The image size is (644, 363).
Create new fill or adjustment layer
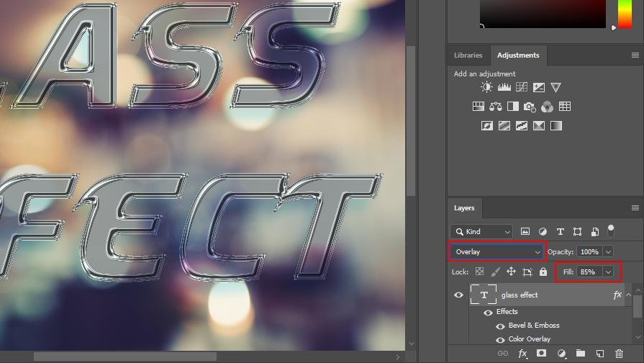[x=561, y=354]
